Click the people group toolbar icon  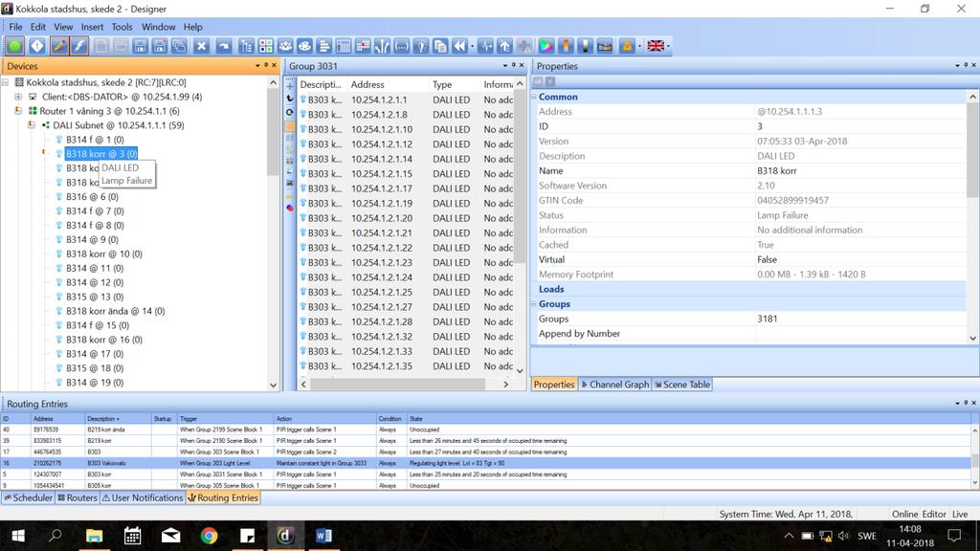click(x=285, y=46)
